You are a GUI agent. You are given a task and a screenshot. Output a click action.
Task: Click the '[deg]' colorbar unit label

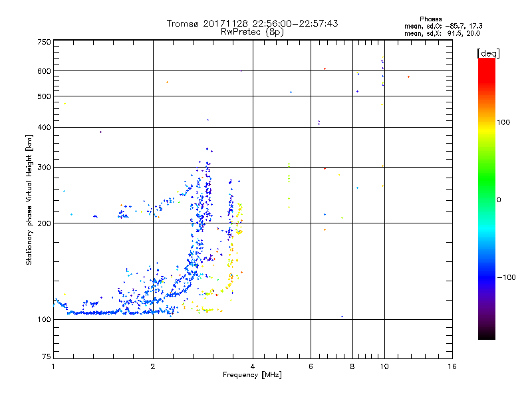[488, 53]
